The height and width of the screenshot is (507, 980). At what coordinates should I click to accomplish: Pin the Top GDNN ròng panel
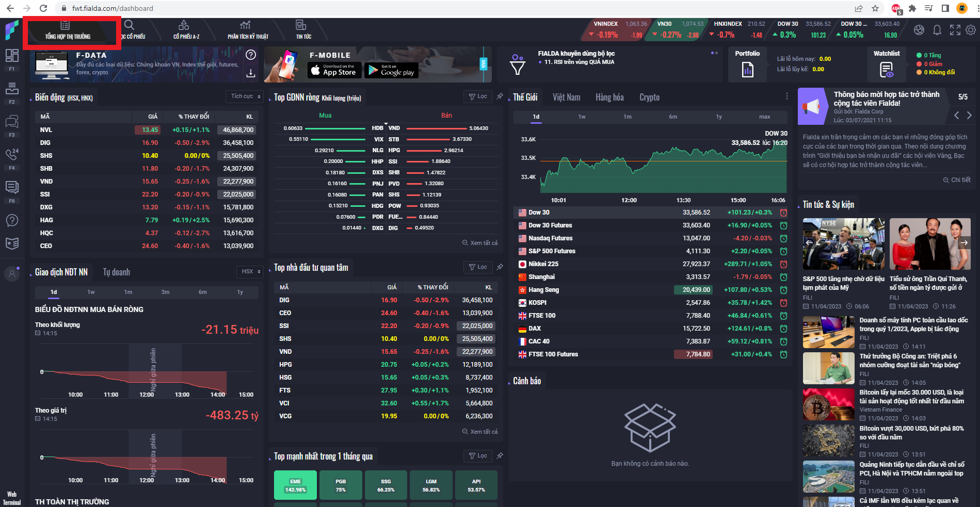(x=500, y=96)
